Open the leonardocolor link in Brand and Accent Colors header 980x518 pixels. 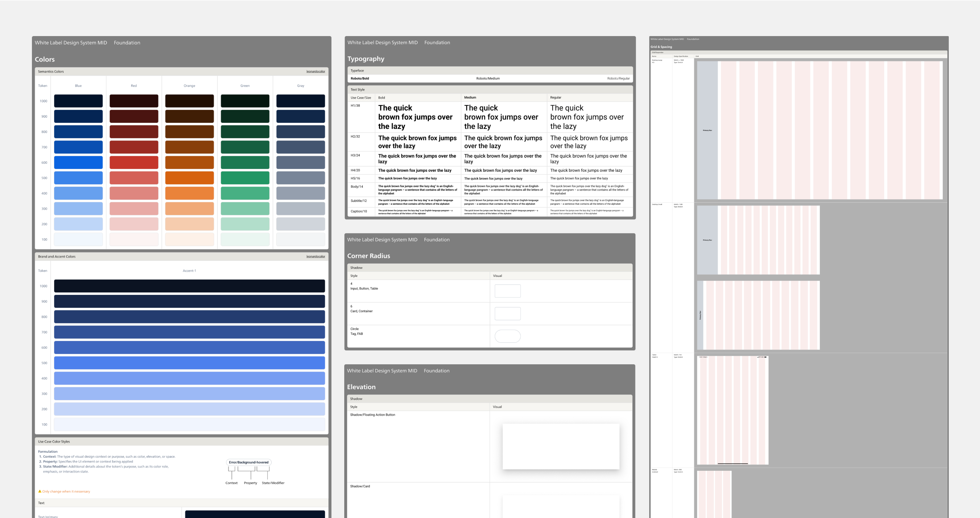tap(316, 256)
